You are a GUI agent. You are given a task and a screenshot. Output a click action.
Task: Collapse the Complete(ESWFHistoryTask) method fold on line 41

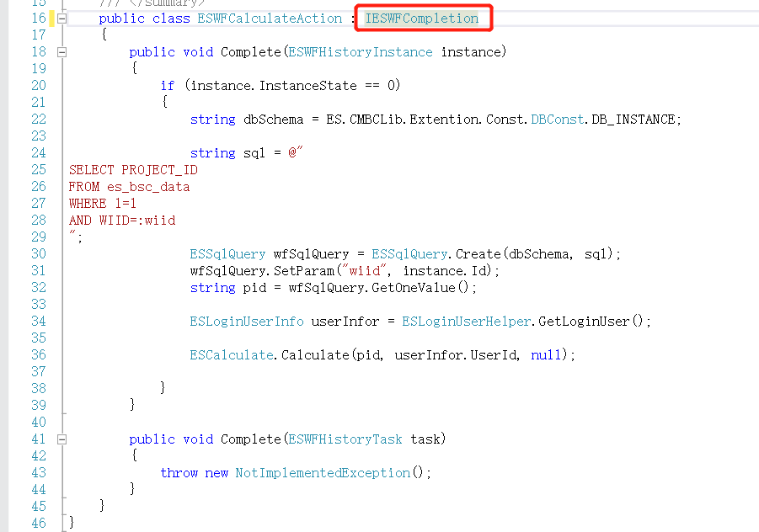62,439
